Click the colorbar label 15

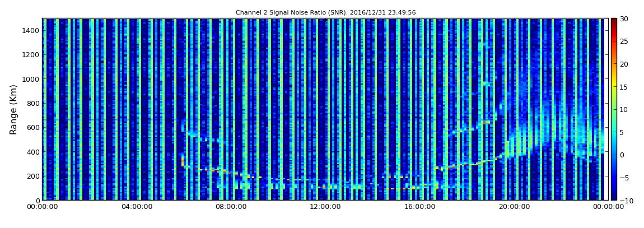point(624,87)
